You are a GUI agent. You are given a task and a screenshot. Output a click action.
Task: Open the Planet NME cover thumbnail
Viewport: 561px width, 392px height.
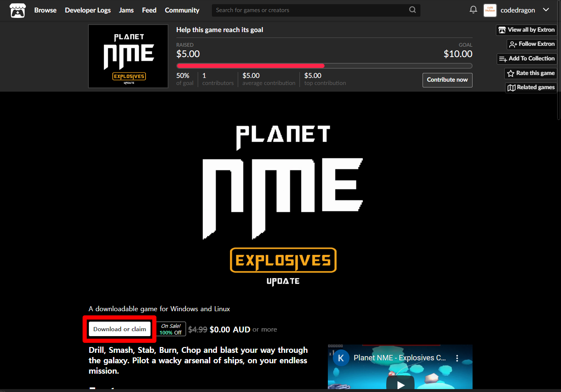[128, 56]
